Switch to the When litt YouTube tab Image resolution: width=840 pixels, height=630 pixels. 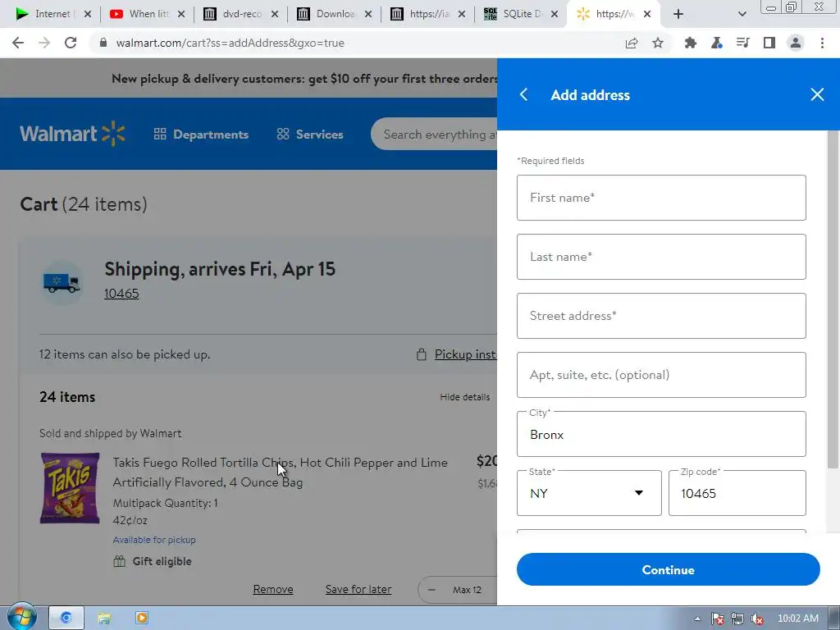(x=144, y=14)
